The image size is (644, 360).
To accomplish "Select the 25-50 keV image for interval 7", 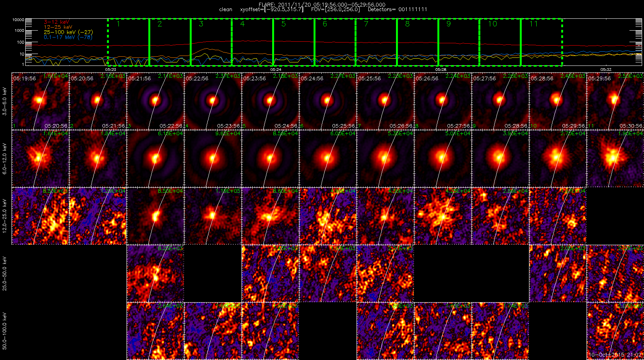I will click(x=385, y=273).
